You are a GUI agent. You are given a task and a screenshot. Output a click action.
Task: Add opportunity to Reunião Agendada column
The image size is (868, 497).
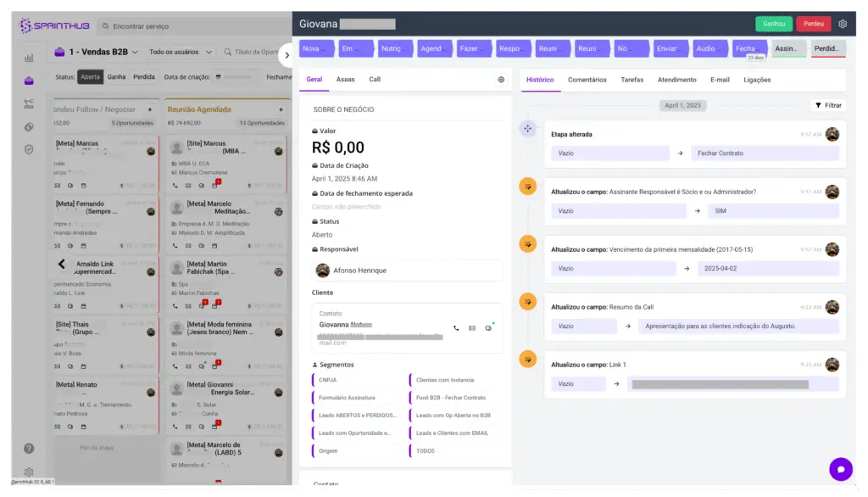[x=281, y=109]
